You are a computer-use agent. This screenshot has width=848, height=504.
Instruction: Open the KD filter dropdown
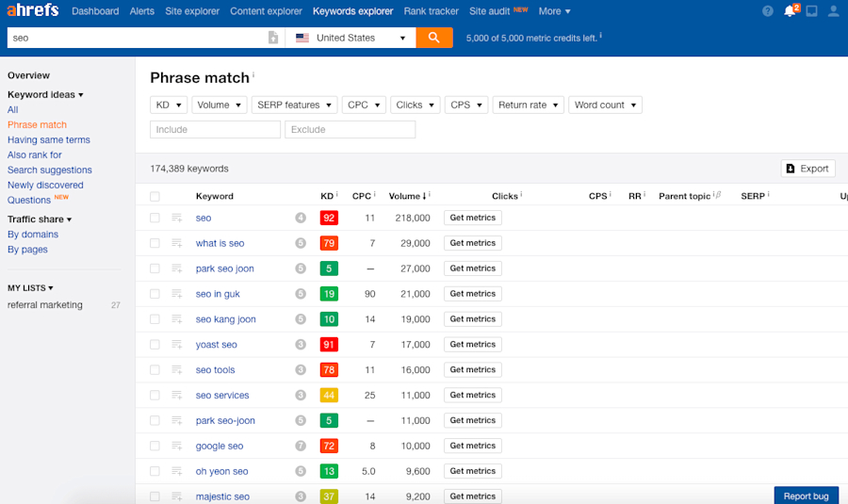(x=169, y=105)
